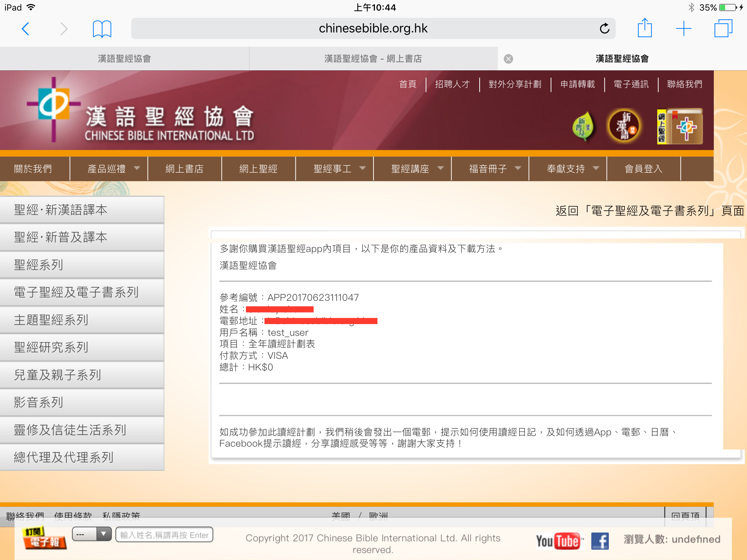Open the Safari bookmarks book icon
Screen dimensions: 747x560
[102, 29]
